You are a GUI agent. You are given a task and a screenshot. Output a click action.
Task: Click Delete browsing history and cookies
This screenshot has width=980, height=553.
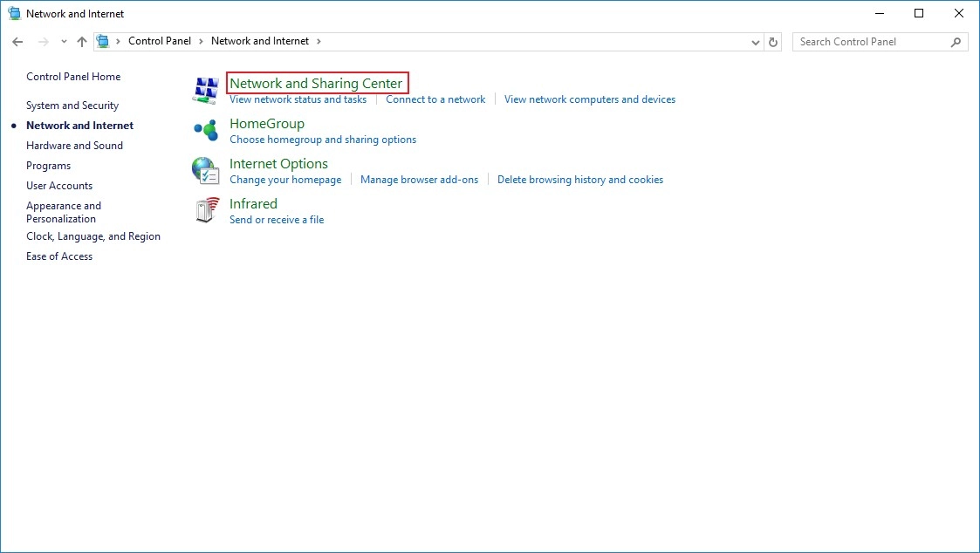(579, 180)
